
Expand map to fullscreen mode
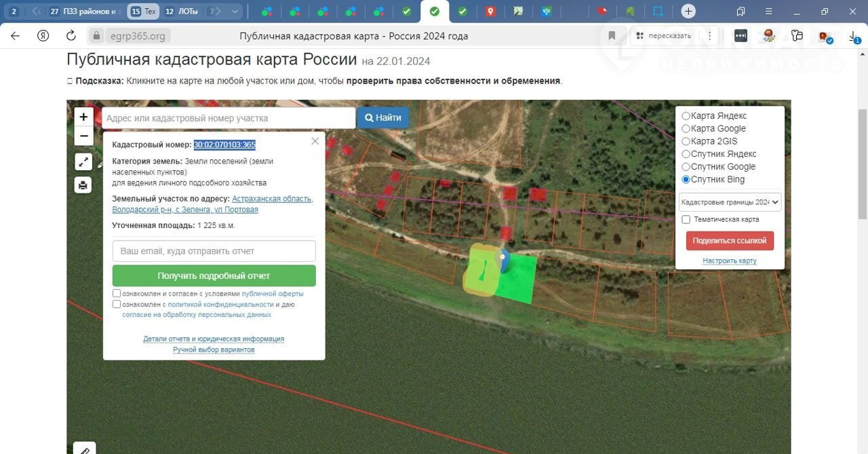tap(83, 162)
